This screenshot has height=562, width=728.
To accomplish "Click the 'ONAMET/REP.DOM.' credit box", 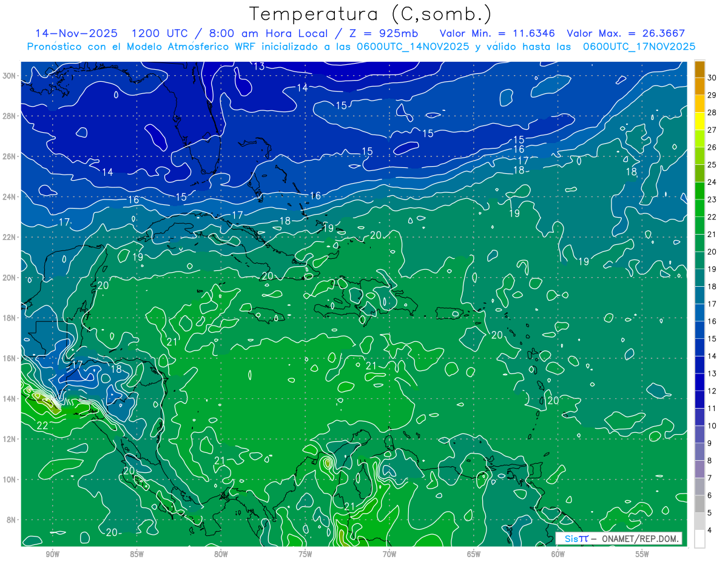I will coord(618,538).
